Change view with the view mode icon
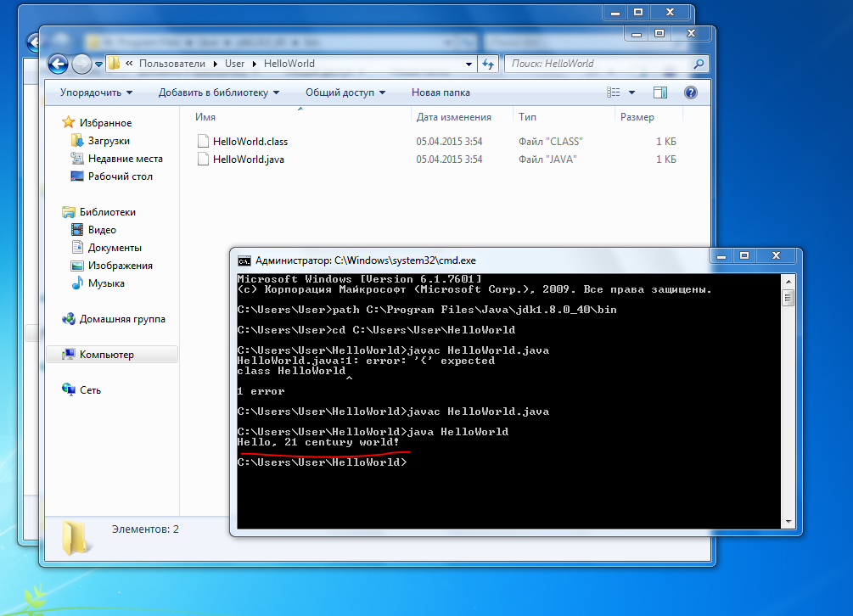Image resolution: width=853 pixels, height=616 pixels. pos(614,92)
